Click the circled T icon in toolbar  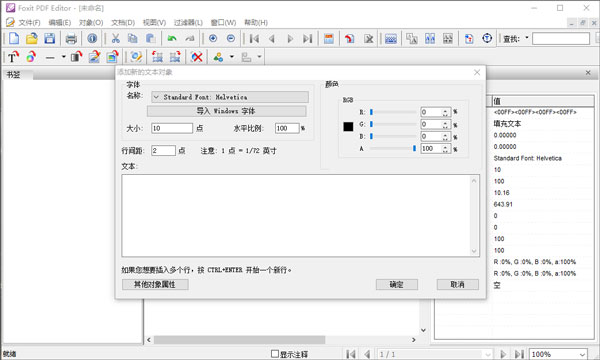click(487, 38)
